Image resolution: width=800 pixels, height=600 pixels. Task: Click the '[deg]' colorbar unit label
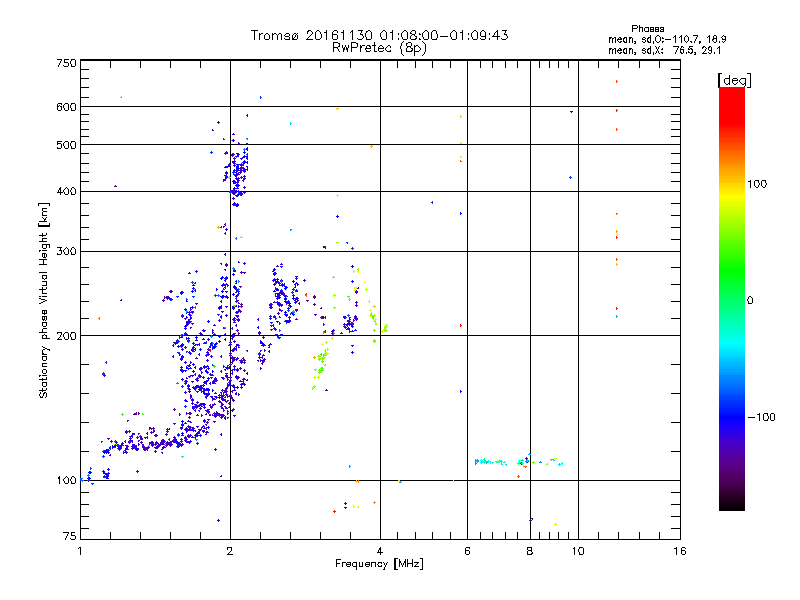[x=734, y=80]
